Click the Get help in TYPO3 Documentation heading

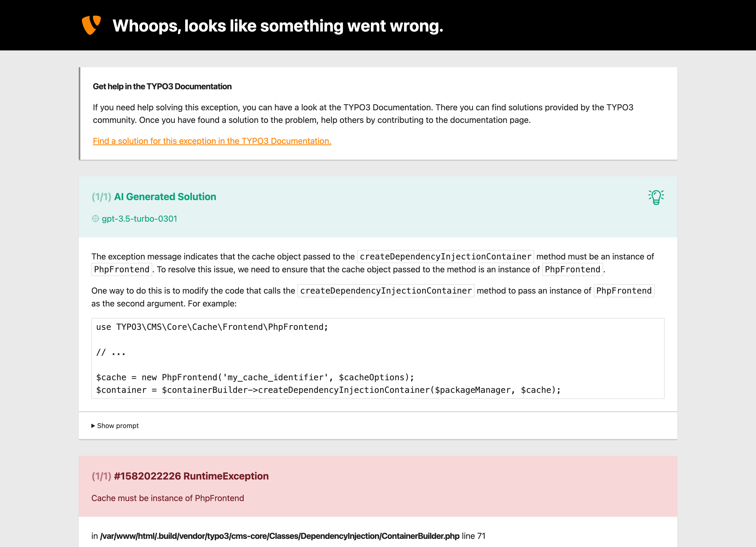click(x=162, y=86)
